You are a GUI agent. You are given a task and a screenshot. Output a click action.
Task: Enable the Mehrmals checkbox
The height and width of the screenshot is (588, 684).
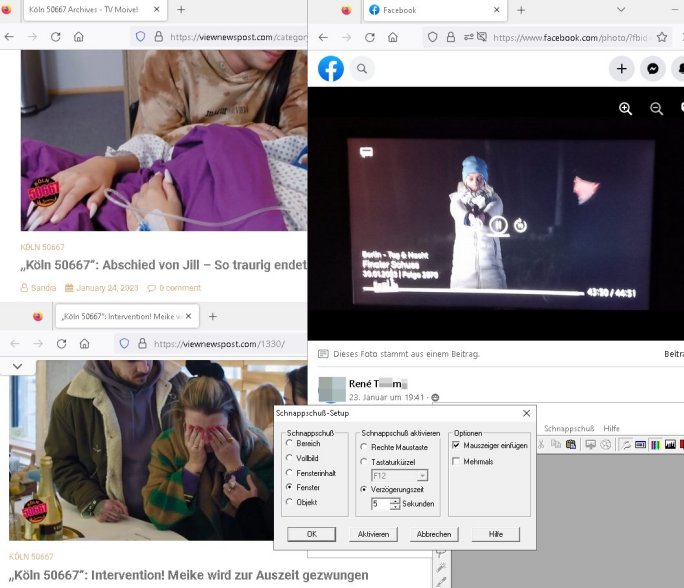473,462
